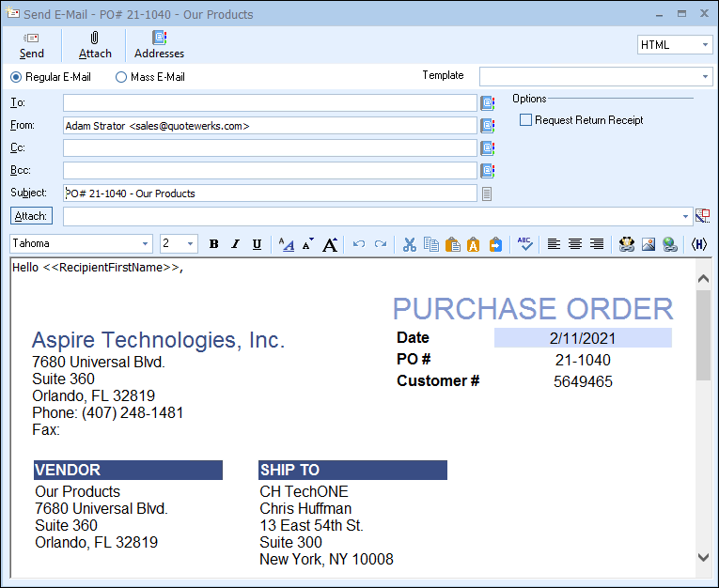Open the Tahoma font dropdown
This screenshot has height=588, width=719.
point(145,244)
